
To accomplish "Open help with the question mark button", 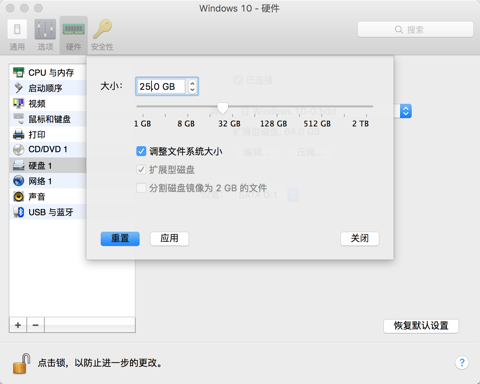I will pyautogui.click(x=462, y=363).
